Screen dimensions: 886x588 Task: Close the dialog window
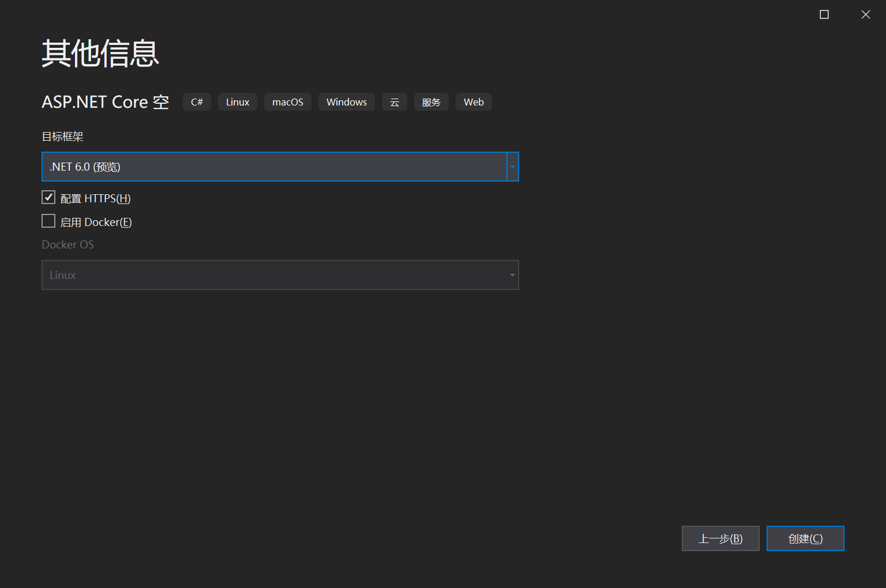click(866, 14)
